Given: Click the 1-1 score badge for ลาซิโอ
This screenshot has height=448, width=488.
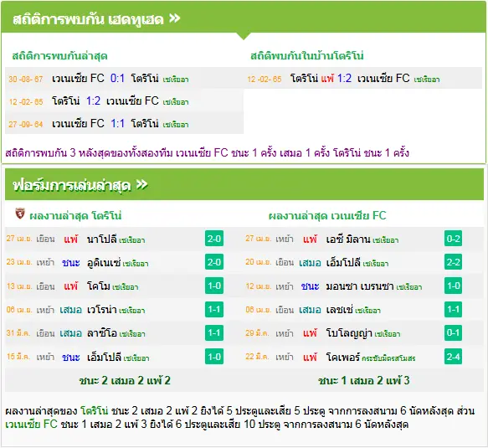Looking at the screenshot, I should click(214, 333).
